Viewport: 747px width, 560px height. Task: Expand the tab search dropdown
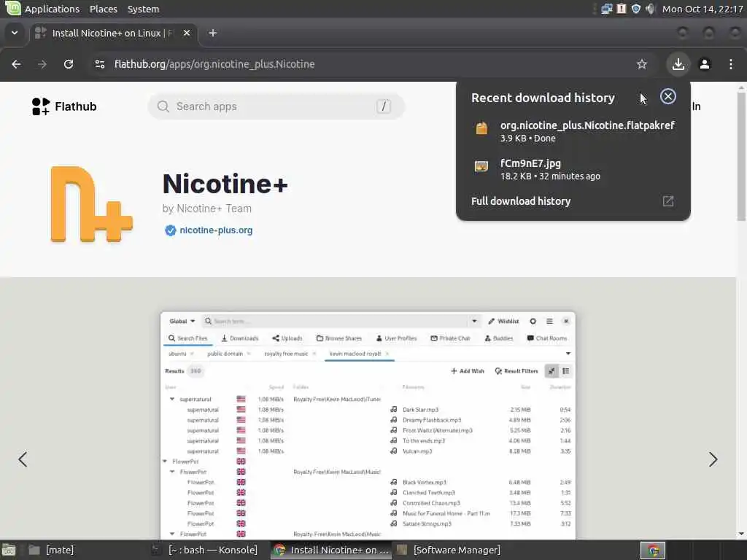tap(15, 33)
